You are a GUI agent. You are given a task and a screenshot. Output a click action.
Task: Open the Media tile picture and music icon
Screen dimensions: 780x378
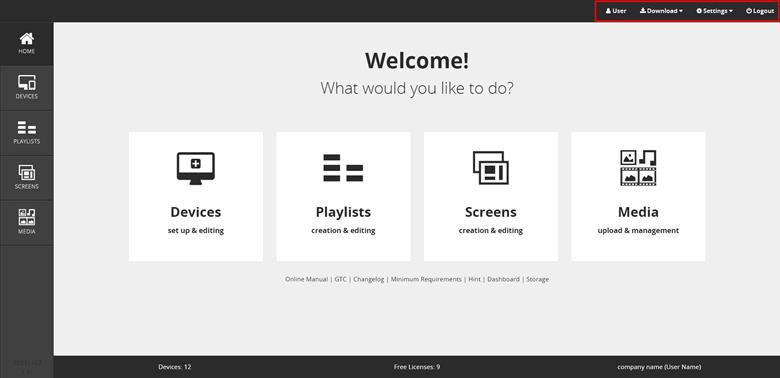coord(638,168)
